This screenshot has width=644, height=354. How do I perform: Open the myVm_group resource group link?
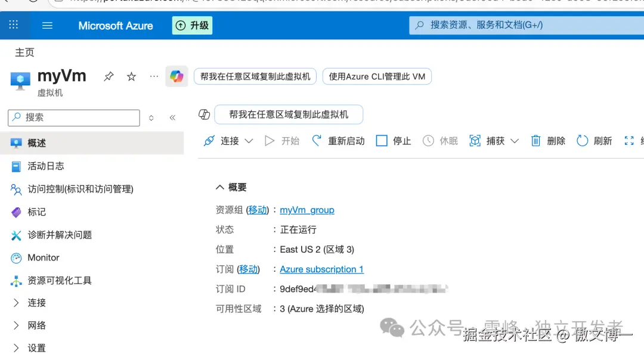(307, 210)
